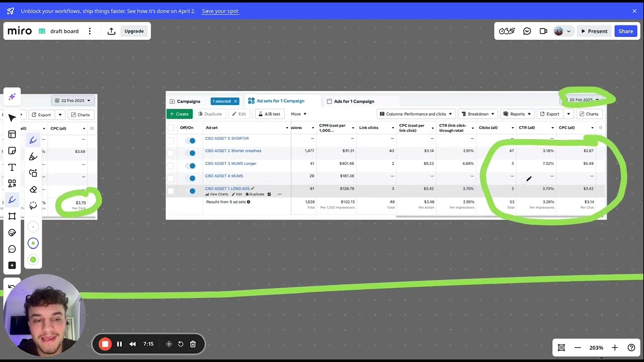Rewind the recording
Screen dimensions: 644x362
tap(132, 344)
